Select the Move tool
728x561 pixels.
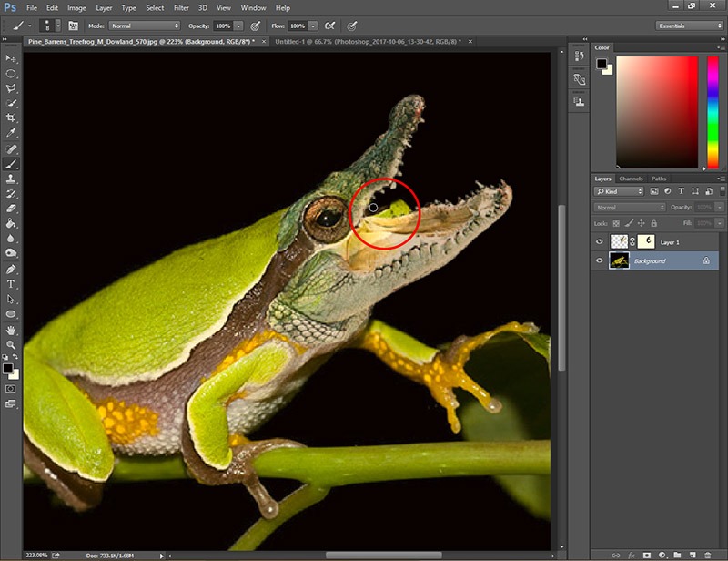click(11, 58)
